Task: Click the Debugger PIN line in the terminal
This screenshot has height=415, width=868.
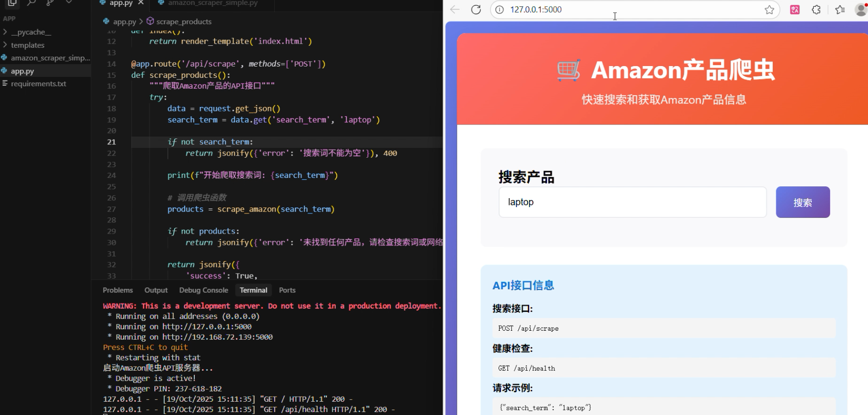Action: (165, 389)
